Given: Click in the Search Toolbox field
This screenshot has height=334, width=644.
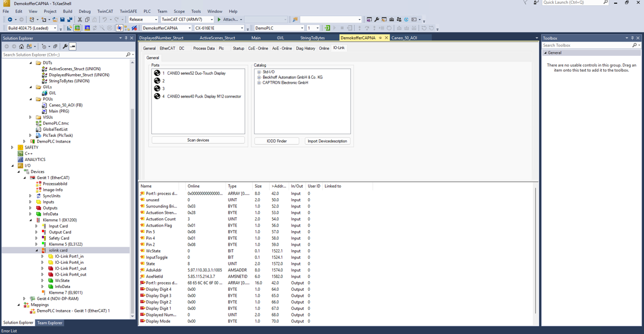Looking at the screenshot, I should [587, 45].
